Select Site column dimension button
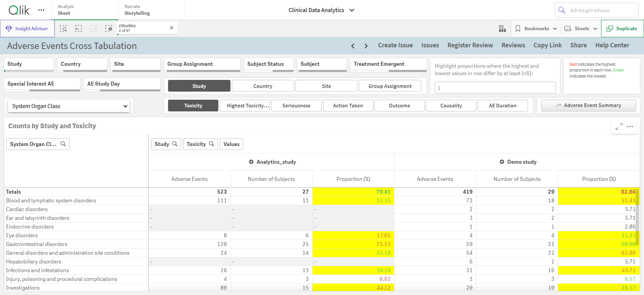The width and height of the screenshot is (644, 295). [326, 86]
